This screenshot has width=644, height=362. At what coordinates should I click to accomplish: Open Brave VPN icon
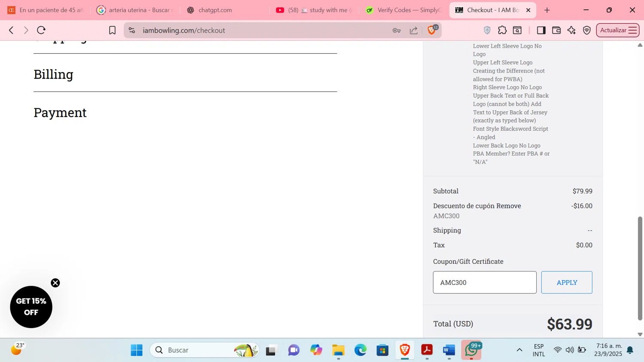click(x=587, y=30)
